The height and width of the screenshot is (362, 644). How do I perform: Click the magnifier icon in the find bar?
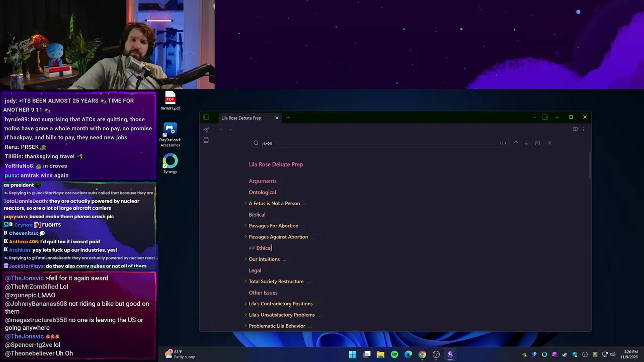click(x=256, y=143)
